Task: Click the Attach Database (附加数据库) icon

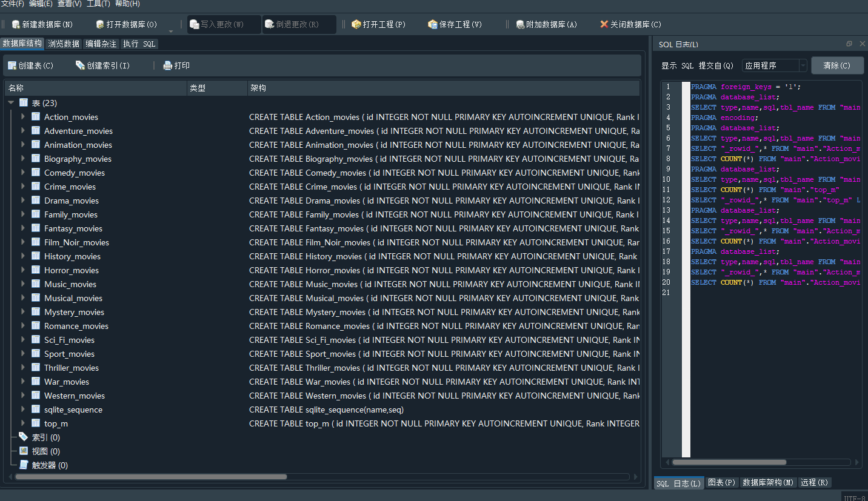Action: coord(520,25)
